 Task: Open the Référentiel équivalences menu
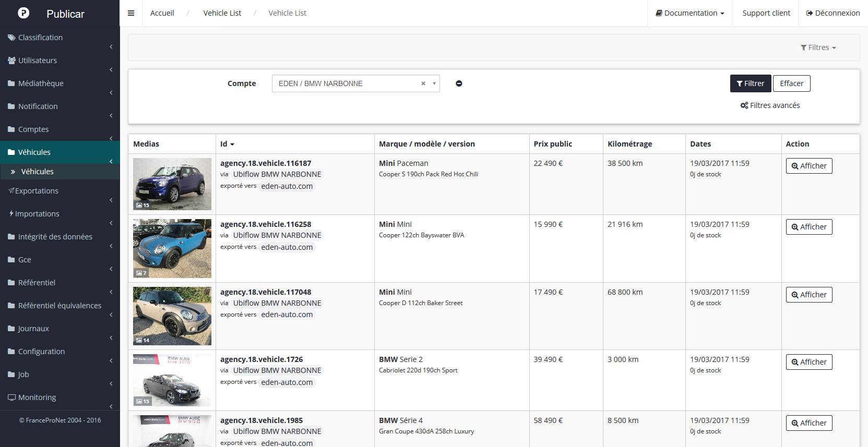(60, 306)
